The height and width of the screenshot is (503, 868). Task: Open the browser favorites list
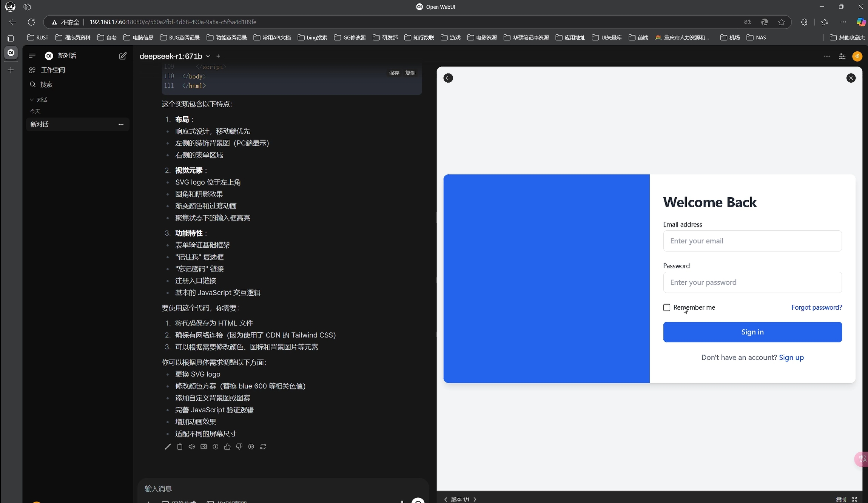(825, 22)
